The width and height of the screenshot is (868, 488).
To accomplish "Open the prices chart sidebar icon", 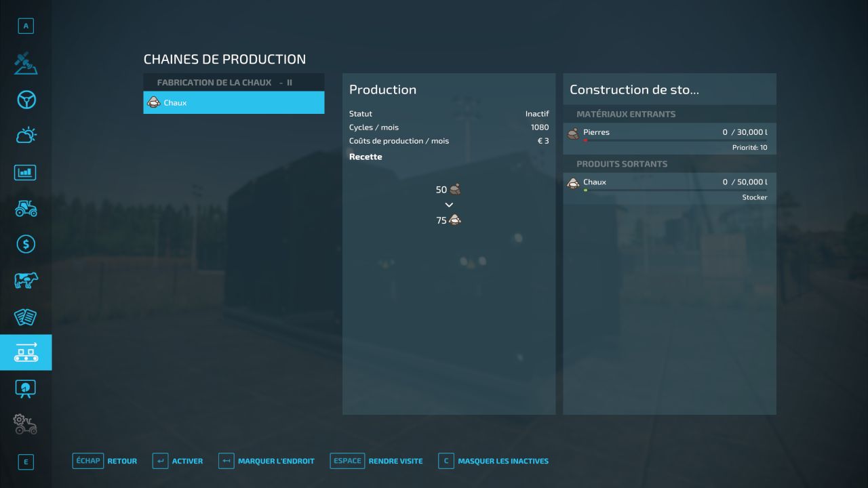I will (26, 172).
